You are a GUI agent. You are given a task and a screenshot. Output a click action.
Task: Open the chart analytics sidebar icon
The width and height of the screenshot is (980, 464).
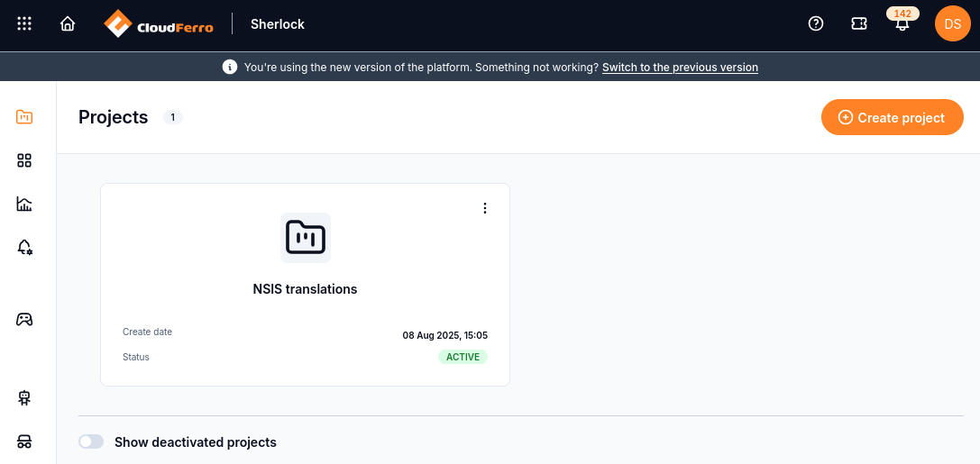pos(24,204)
